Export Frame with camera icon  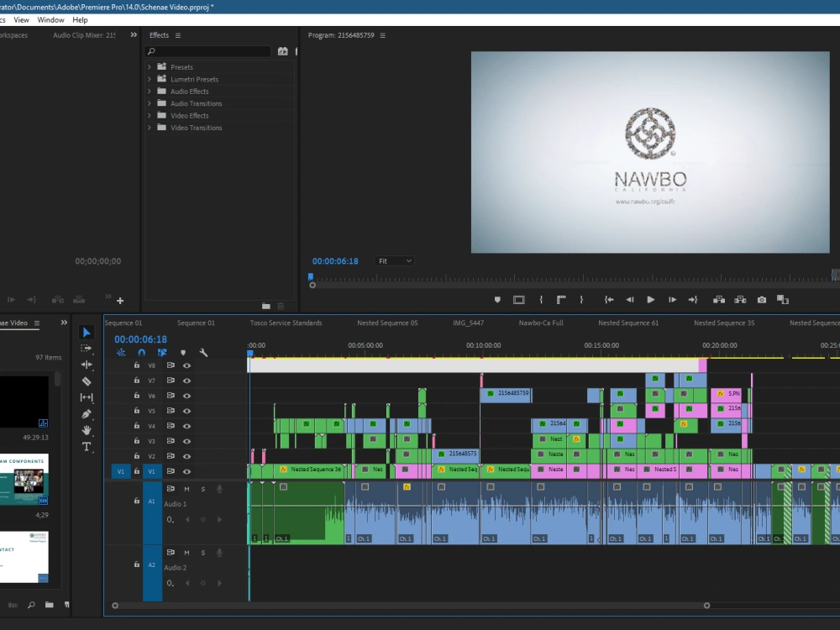[762, 300]
